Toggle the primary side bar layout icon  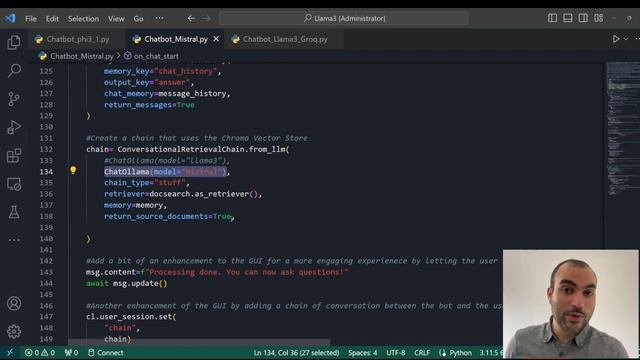point(552,18)
